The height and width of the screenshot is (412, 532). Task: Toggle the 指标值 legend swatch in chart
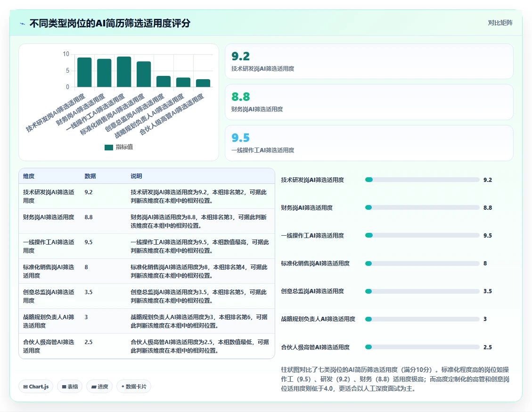pyautogui.click(x=108, y=147)
